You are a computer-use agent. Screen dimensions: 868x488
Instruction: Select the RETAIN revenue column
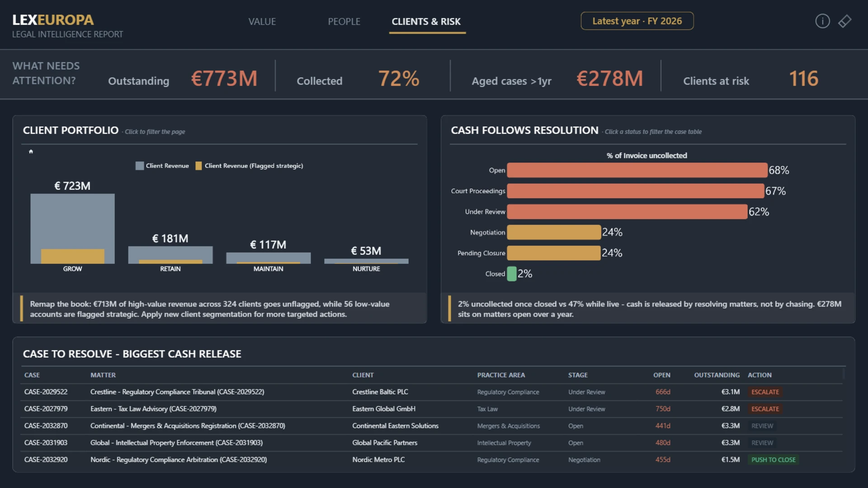pyautogui.click(x=170, y=255)
